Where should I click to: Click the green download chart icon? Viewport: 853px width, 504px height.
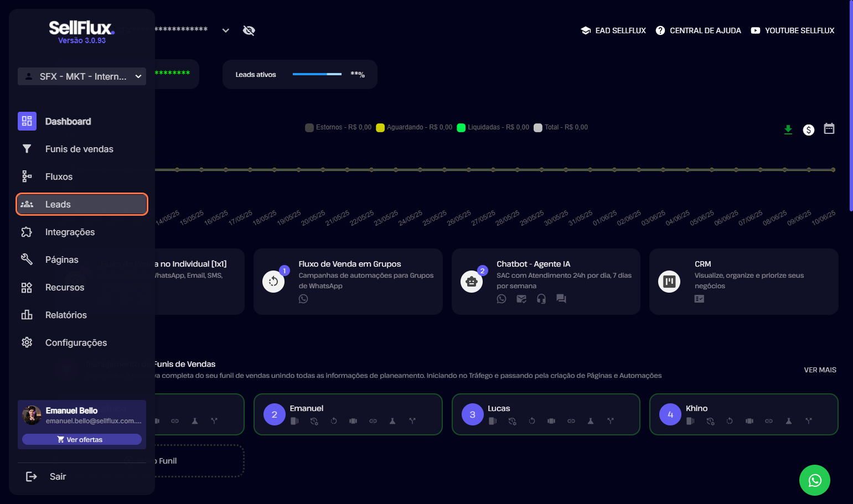click(788, 129)
